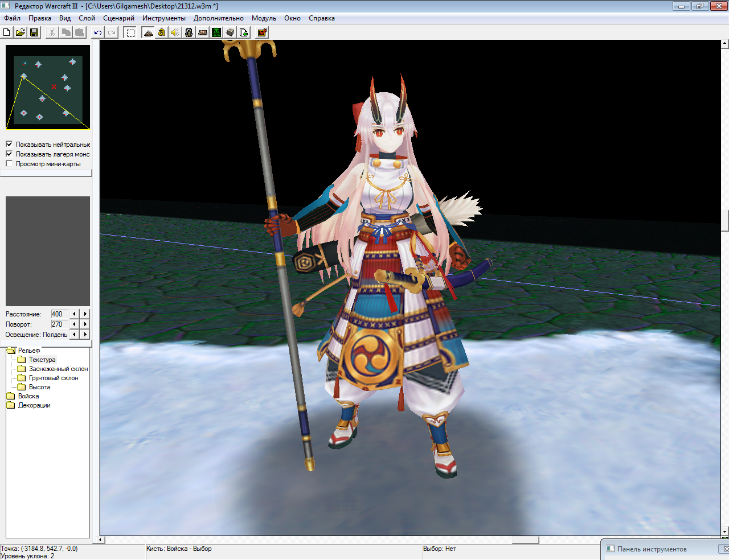Image resolution: width=729 pixels, height=560 pixels.
Task: Click the Рельеф open folder icon
Action: (11, 350)
